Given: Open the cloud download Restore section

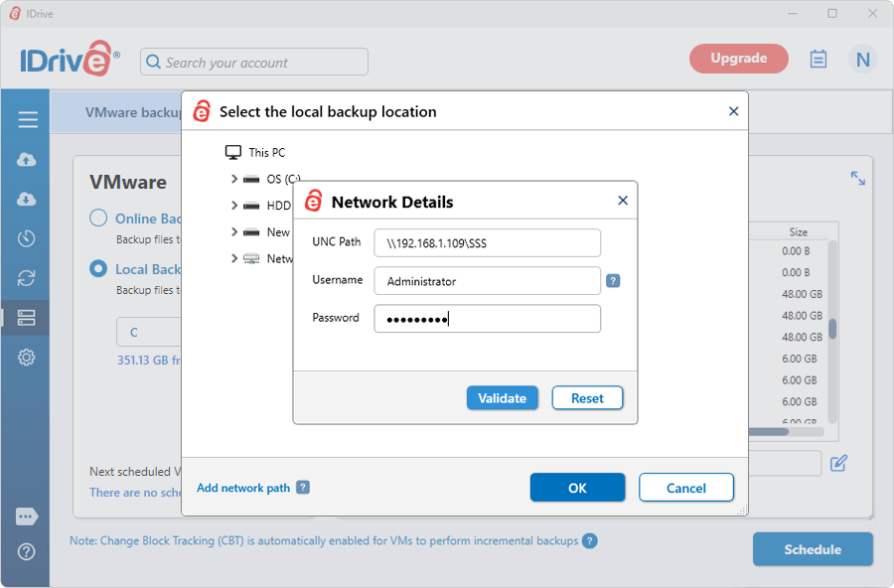Looking at the screenshot, I should coord(27,199).
